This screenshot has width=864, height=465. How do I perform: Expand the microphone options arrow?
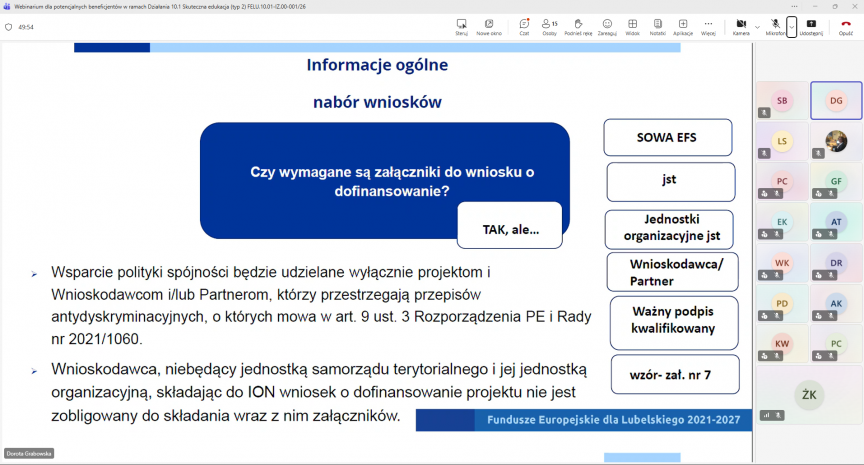tap(791, 26)
